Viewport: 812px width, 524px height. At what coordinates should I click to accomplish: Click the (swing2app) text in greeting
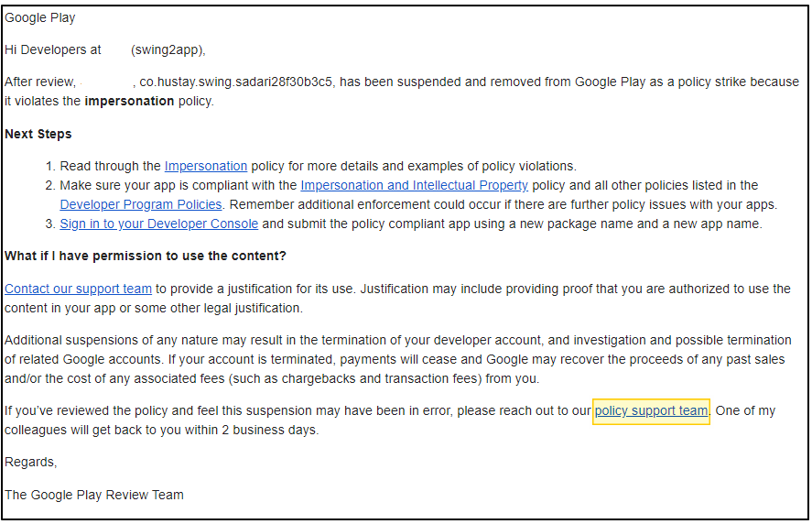pos(168,49)
